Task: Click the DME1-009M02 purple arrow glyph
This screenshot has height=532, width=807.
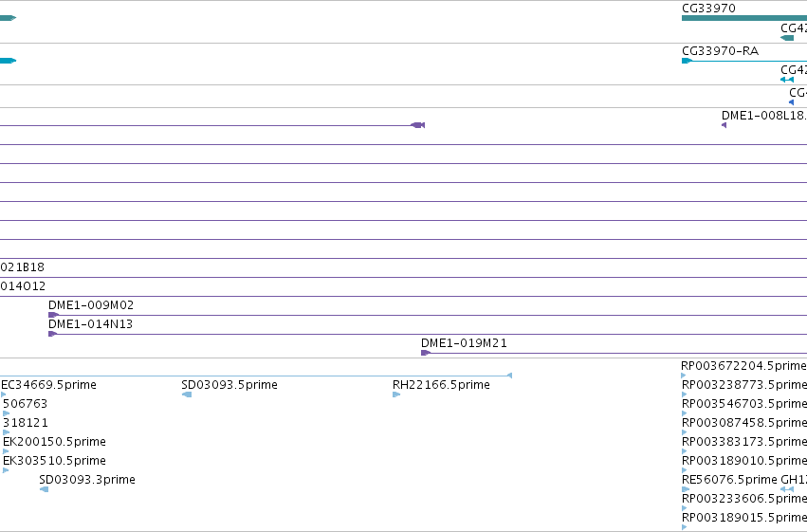Action: [53, 315]
